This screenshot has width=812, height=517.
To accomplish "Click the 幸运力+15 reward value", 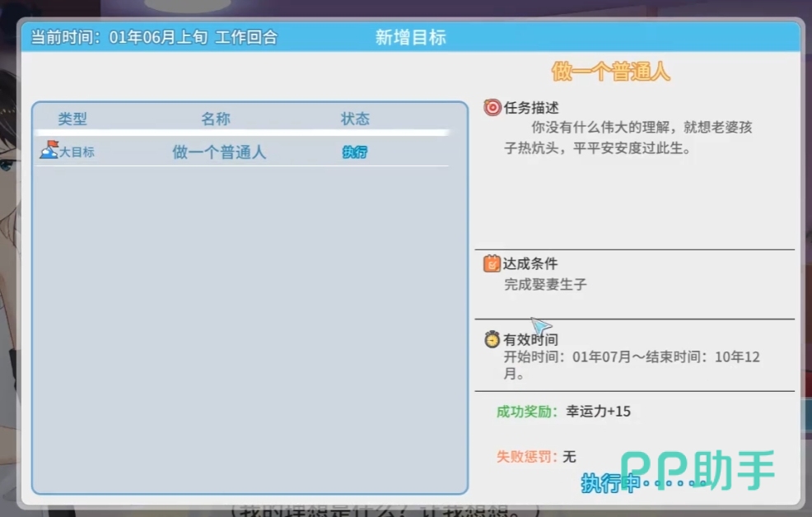I will pyautogui.click(x=598, y=411).
